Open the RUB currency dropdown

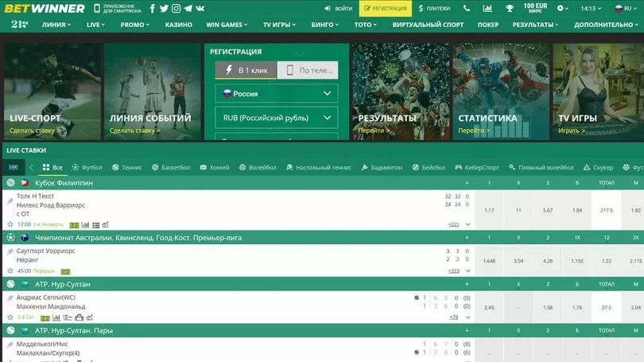[277, 118]
